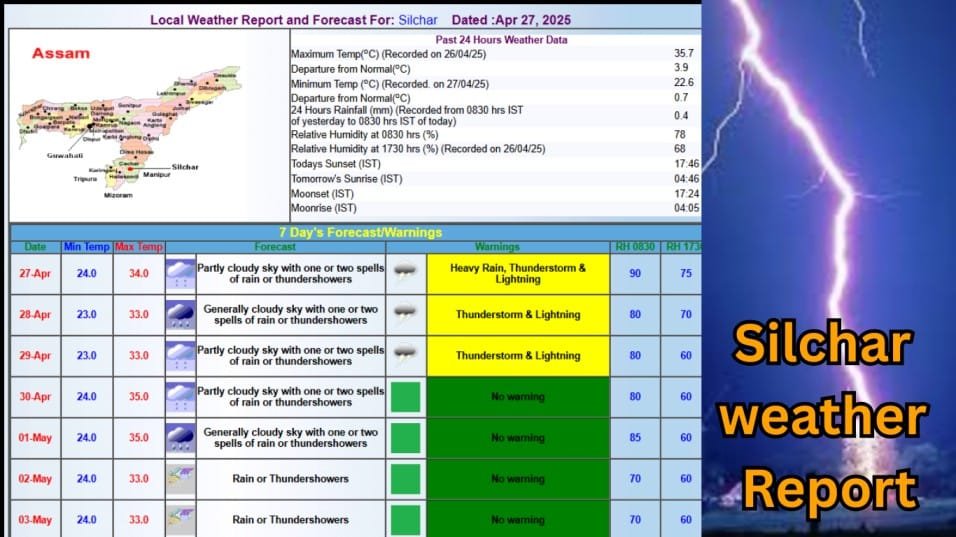Click Guwahati label on the Assam map

(65, 155)
